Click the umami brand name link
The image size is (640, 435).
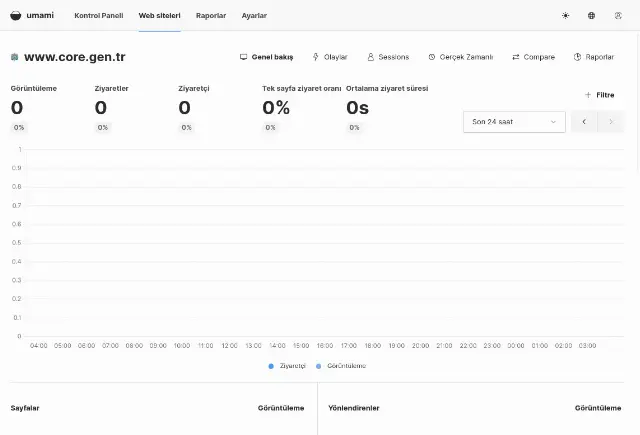(x=40, y=16)
